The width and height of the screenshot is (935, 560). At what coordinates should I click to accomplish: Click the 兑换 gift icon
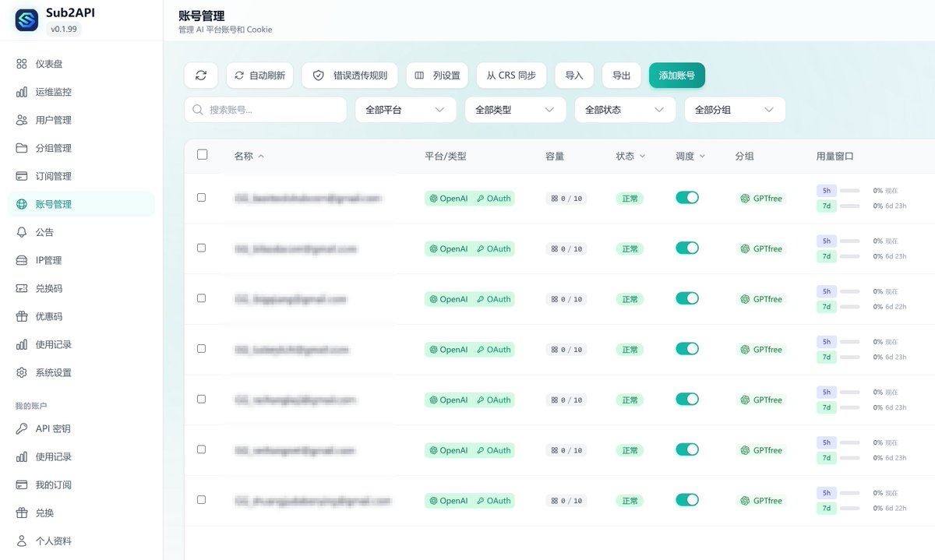[22, 512]
